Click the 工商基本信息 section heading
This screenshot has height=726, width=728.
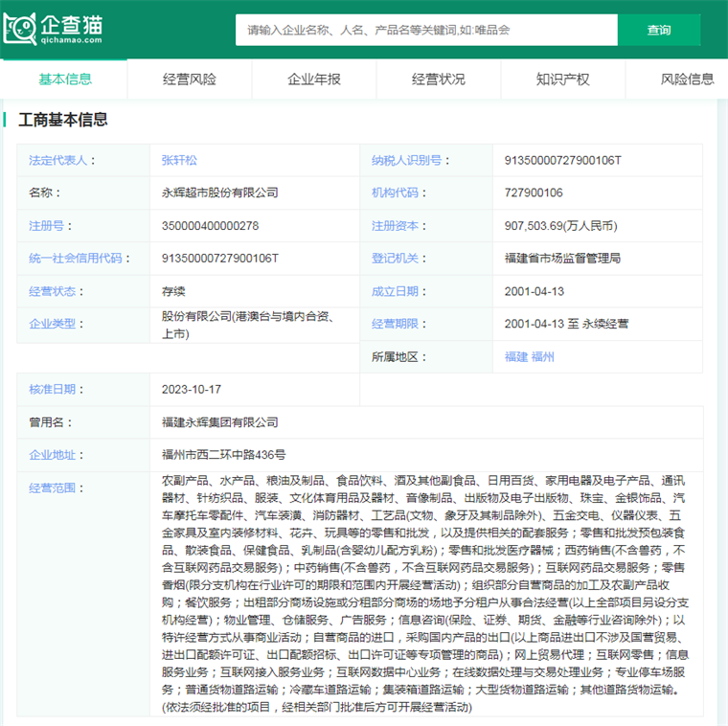65,120
